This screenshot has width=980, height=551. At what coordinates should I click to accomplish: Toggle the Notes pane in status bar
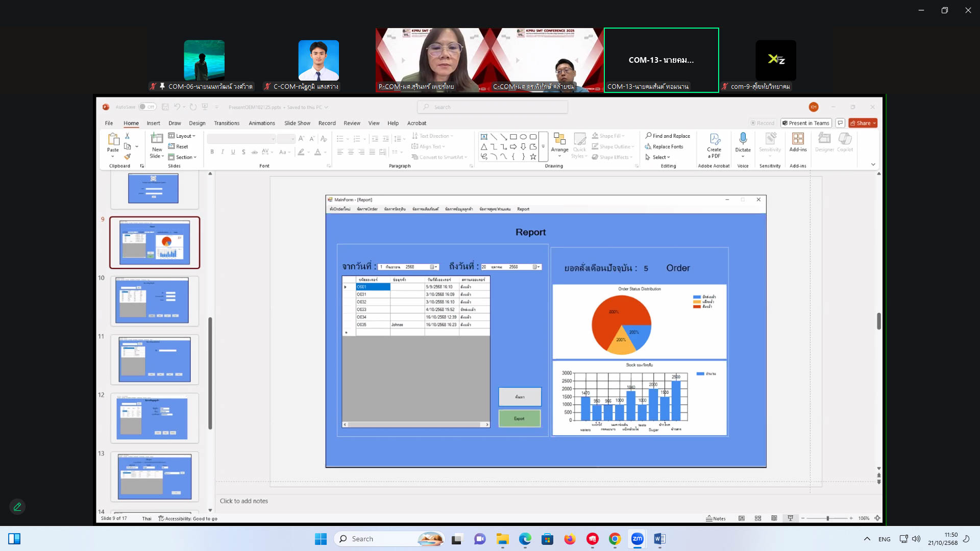[x=716, y=518]
